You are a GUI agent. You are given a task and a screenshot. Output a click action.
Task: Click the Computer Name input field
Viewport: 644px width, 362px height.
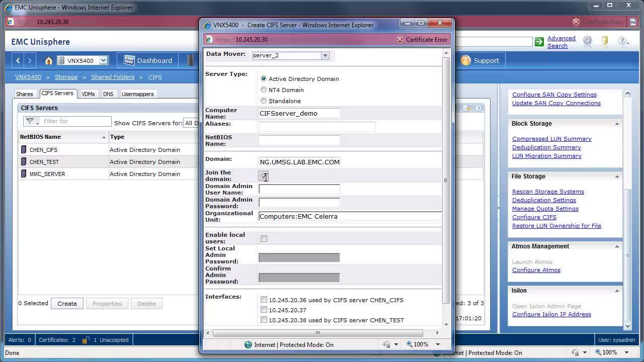(x=299, y=113)
